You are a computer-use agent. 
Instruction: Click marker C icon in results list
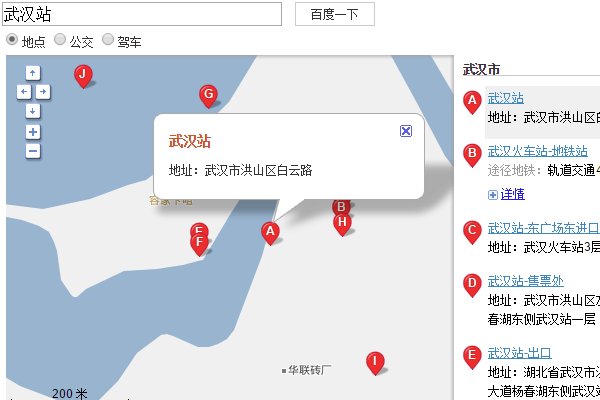[472, 232]
